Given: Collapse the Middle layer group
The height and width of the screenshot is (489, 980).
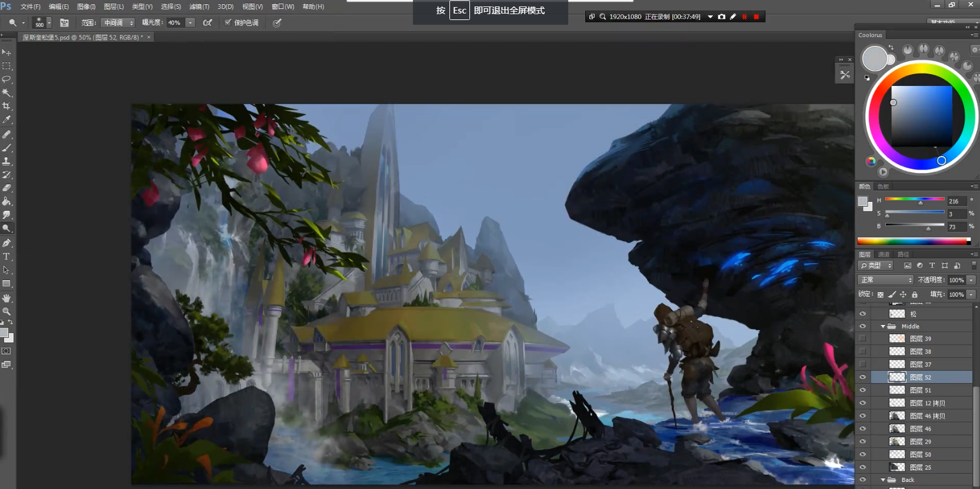Looking at the screenshot, I should tap(883, 327).
